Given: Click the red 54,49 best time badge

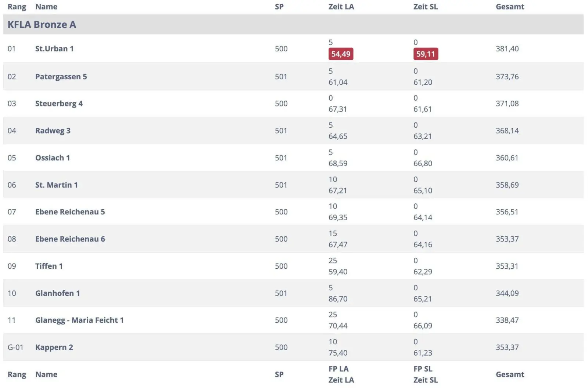Looking at the screenshot, I should (x=341, y=54).
